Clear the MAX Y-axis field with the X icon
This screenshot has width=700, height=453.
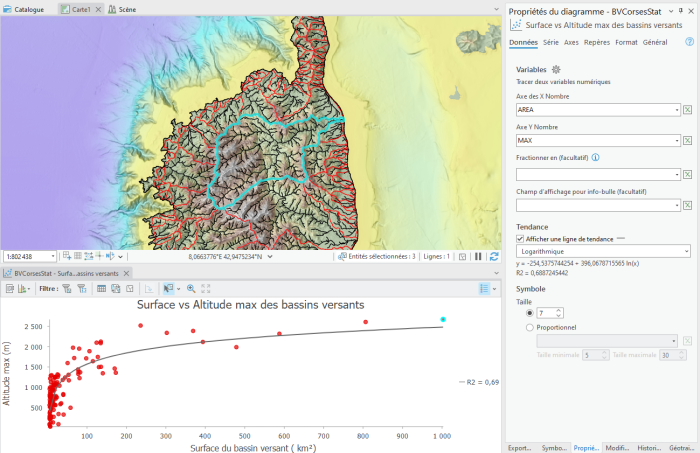tap(688, 142)
